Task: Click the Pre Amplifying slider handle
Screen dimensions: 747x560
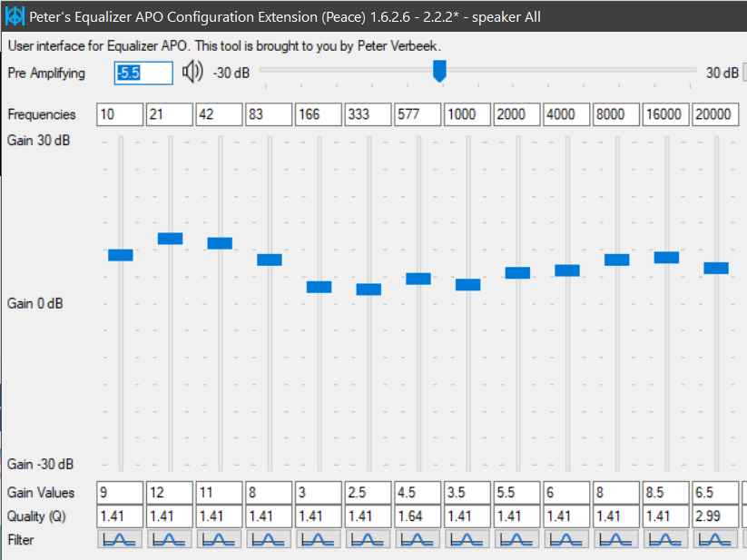Action: click(x=439, y=71)
